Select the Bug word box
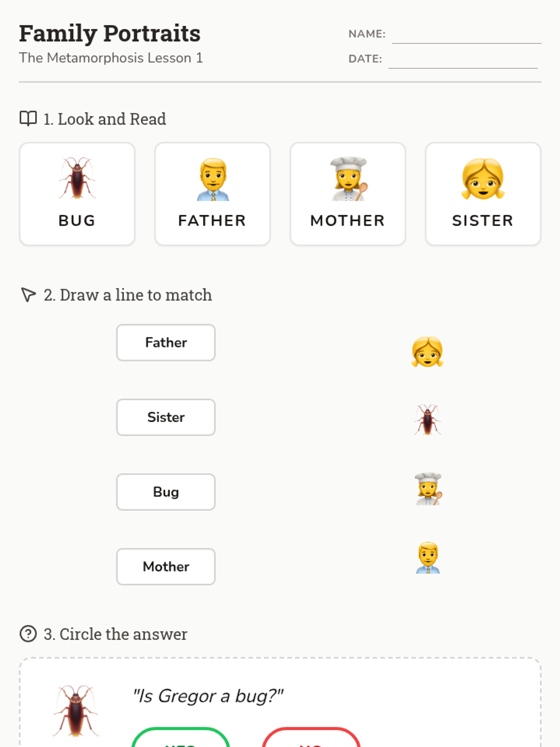This screenshot has height=747, width=560. (x=166, y=492)
